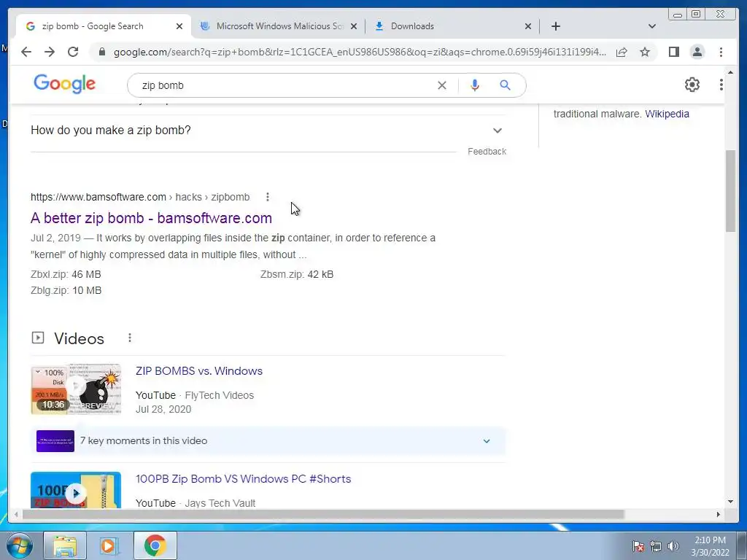Click the Google logo

coord(65,85)
